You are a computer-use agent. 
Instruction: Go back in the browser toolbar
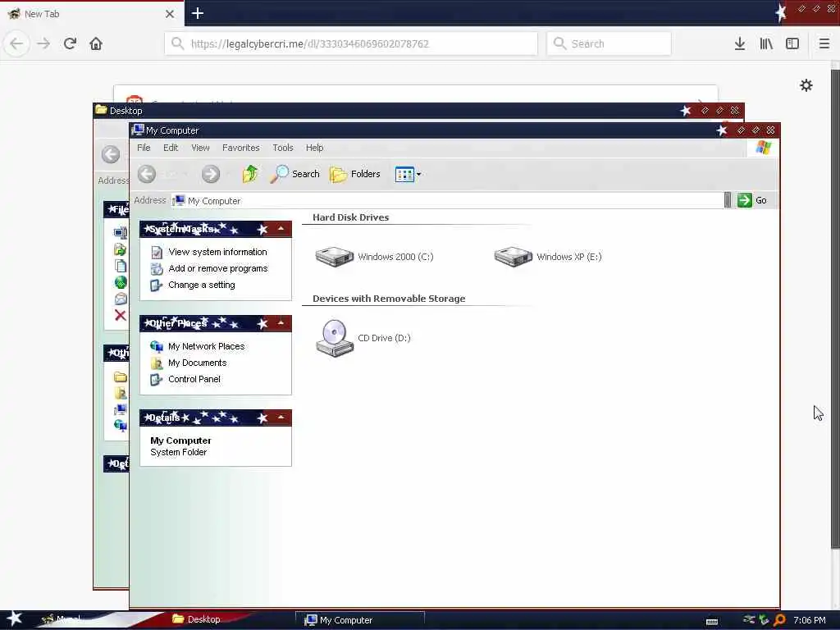[16, 43]
